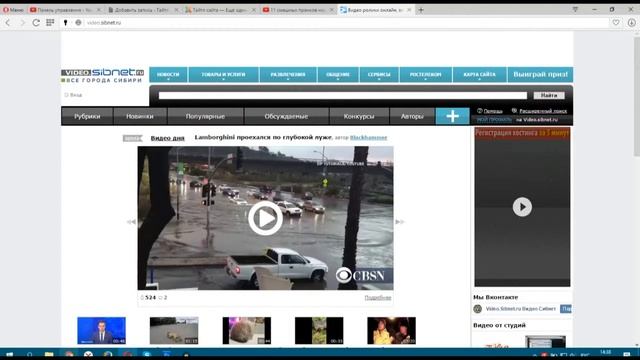This screenshot has height=360, width=640.
Task: Click browser forward arrow
Action: [x=22, y=23]
